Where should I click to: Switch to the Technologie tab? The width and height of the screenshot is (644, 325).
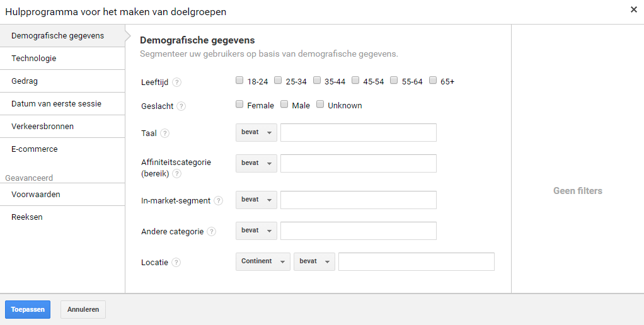(62, 59)
